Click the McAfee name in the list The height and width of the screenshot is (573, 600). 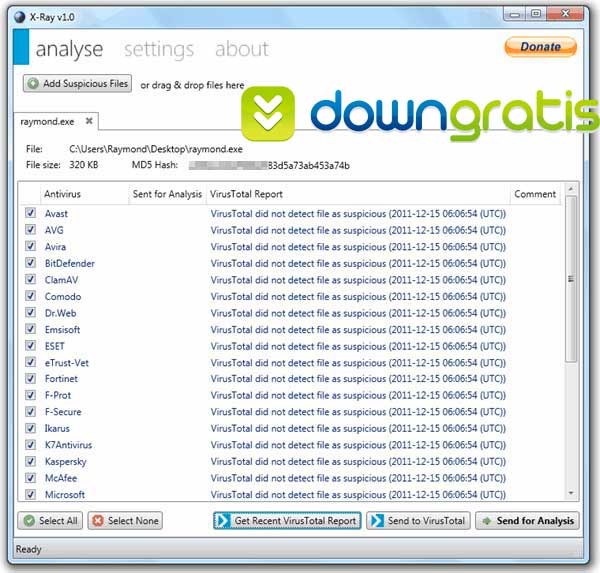tap(61, 478)
